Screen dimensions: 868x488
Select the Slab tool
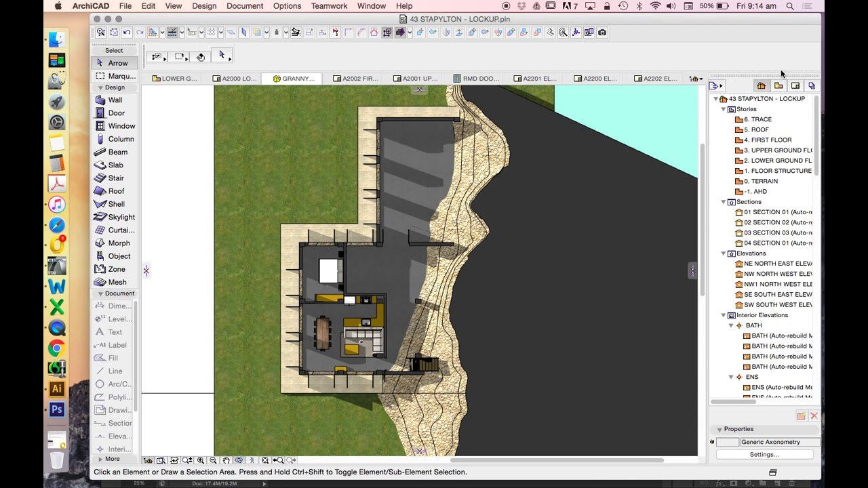click(115, 165)
